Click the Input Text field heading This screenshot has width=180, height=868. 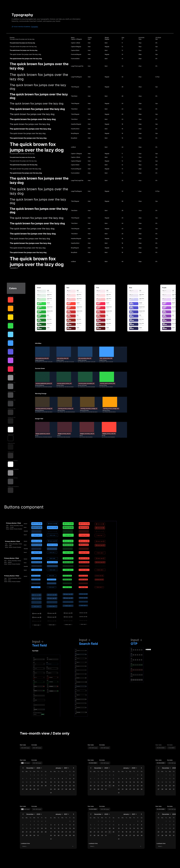tap(40, 644)
